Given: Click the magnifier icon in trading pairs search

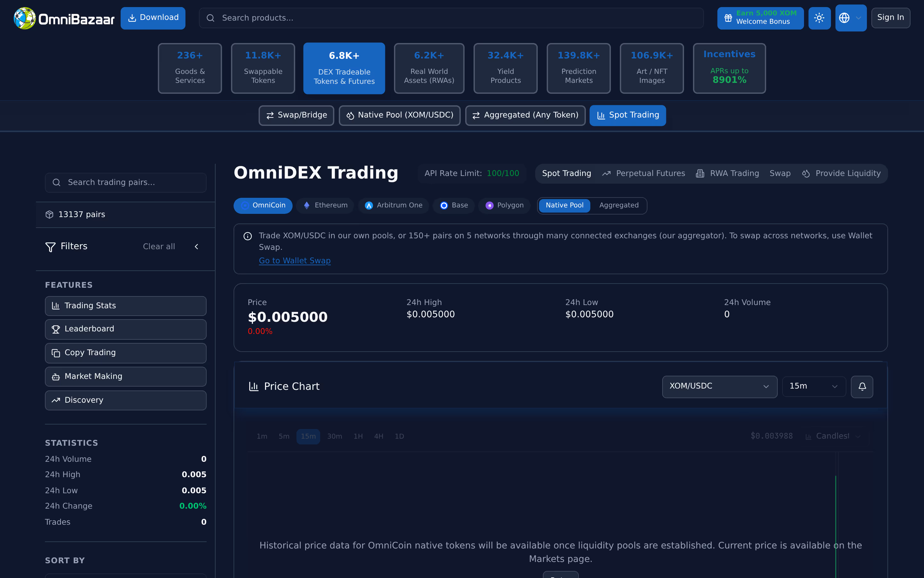Looking at the screenshot, I should click(x=56, y=182).
